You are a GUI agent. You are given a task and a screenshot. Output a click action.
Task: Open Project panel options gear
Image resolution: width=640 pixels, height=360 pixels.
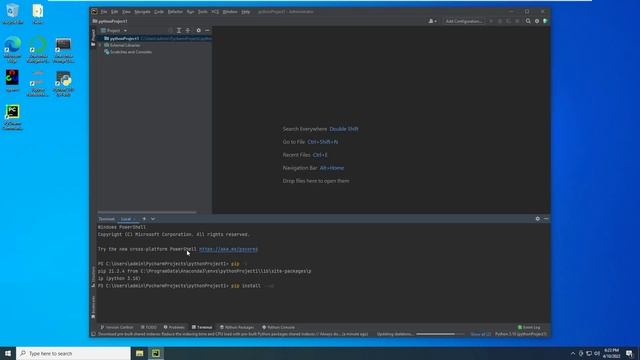[x=198, y=31]
